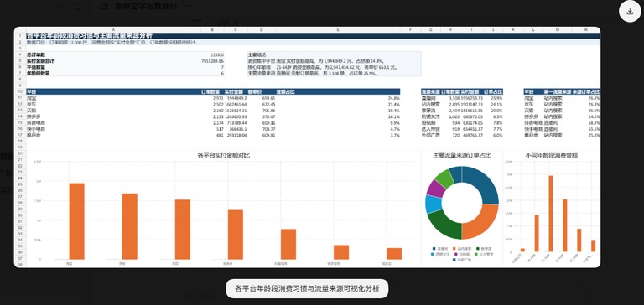Click the '706.86' average order value cell

point(268,111)
